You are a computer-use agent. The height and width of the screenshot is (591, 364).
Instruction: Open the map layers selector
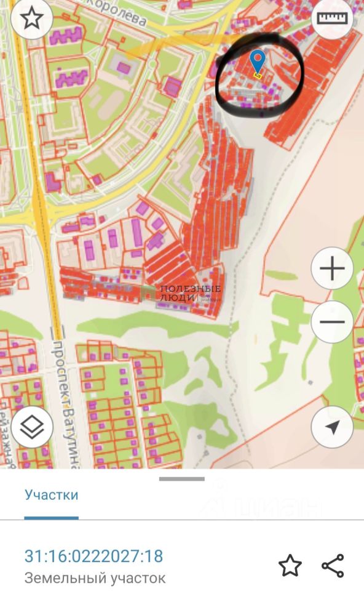point(32,426)
